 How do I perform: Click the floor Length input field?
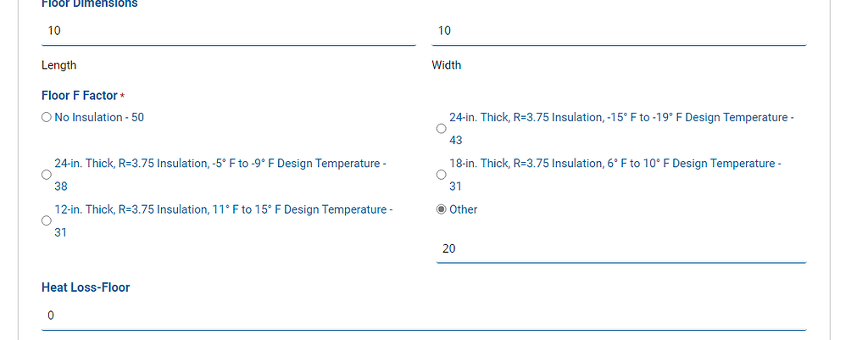[228, 31]
